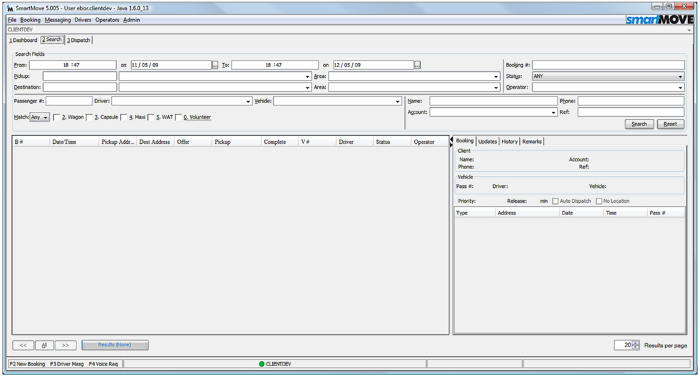Focus the Passenger # input field
Screen dimensions: 700x377
click(69, 101)
